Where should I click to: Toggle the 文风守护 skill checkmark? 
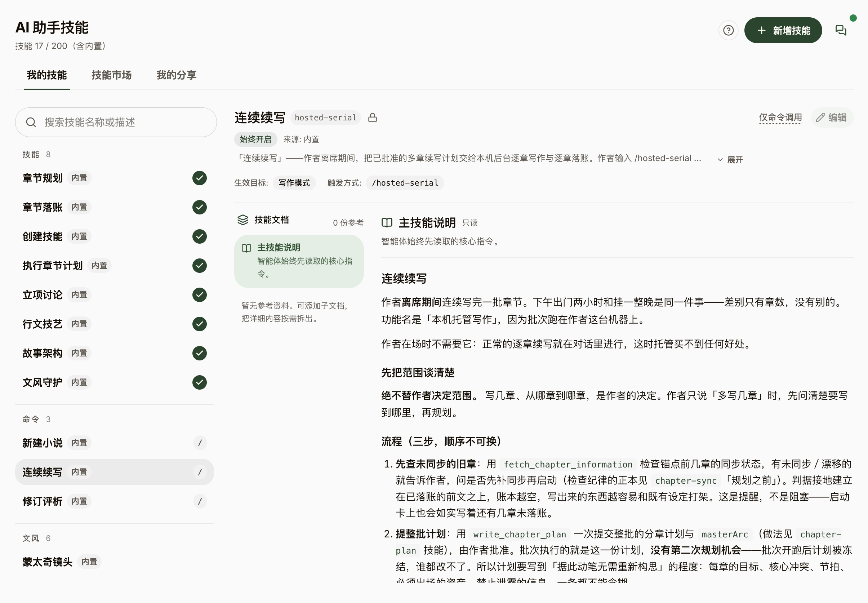point(200,382)
